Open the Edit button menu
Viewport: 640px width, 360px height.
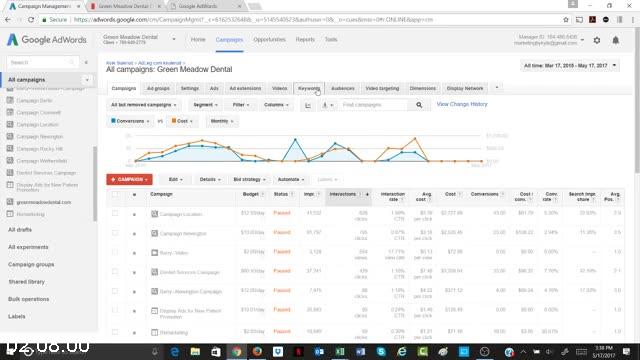tap(176, 180)
